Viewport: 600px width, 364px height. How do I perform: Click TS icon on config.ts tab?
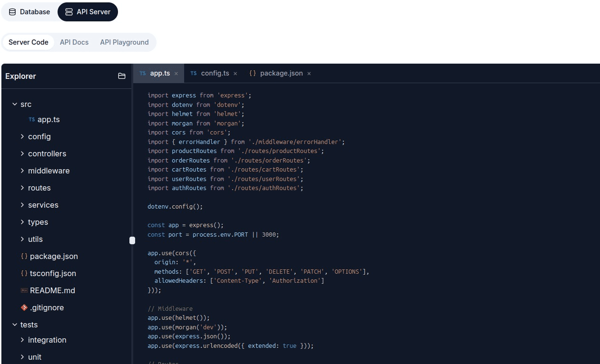coord(193,74)
